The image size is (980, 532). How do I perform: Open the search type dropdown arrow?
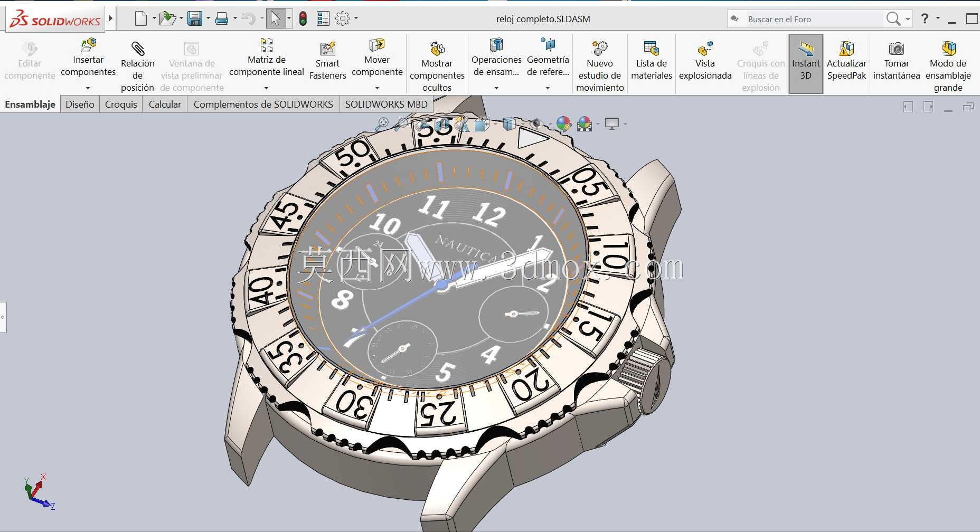pyautogui.click(x=908, y=19)
